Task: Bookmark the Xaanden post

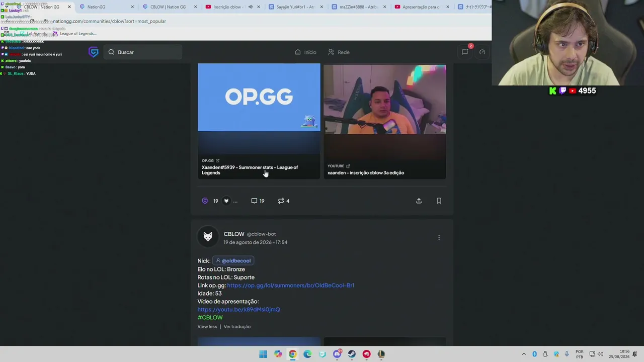Action: [439, 201]
